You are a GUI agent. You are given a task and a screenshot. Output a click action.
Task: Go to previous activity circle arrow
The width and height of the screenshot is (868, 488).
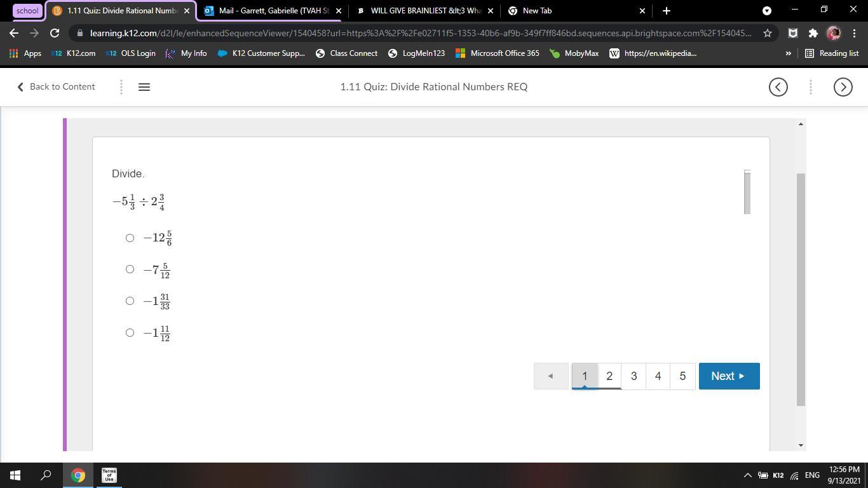(778, 87)
